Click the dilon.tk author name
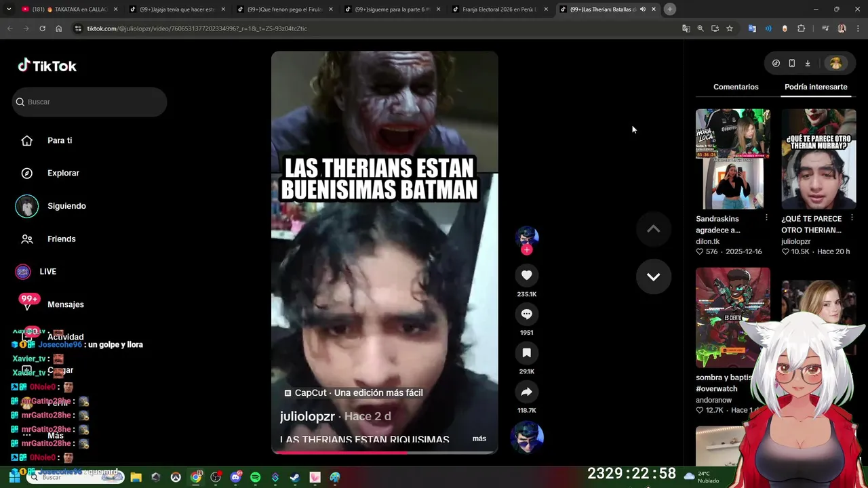 [x=707, y=241]
